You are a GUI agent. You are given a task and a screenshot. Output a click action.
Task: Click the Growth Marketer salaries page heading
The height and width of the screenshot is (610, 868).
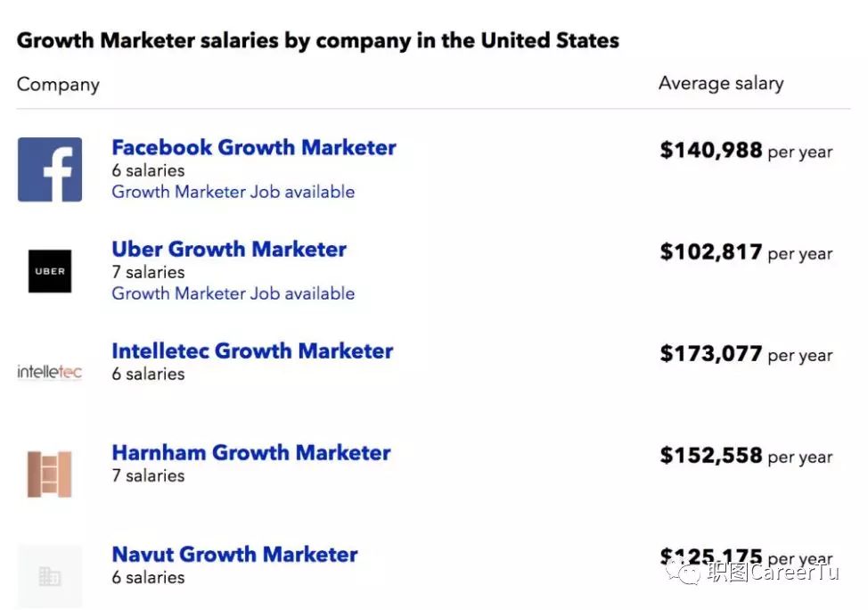(318, 40)
